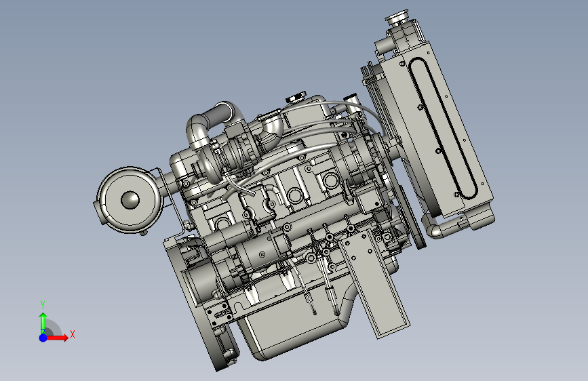This screenshot has height=381, width=588.
Task: Click the red X axis arrow of the triad
Action: click(58, 338)
